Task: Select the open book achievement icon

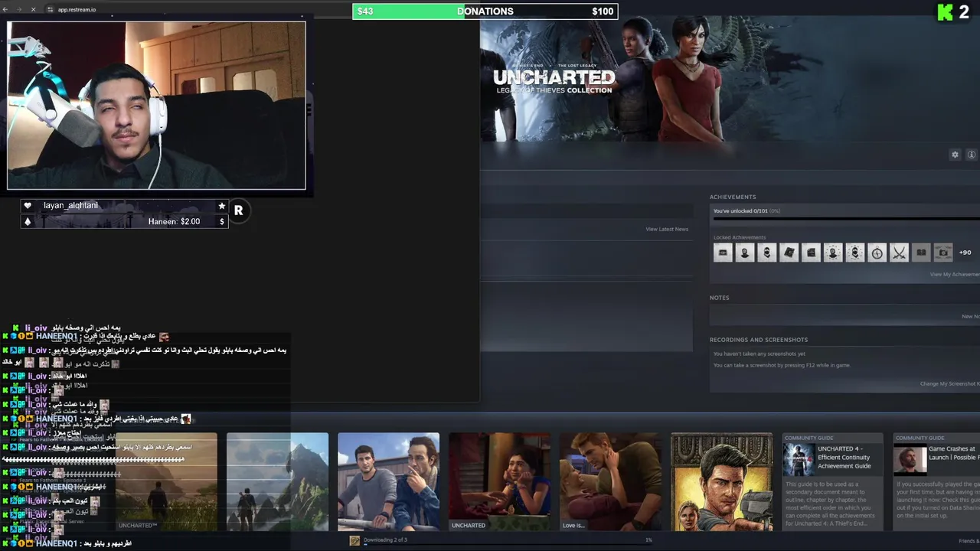Action: 922,253
